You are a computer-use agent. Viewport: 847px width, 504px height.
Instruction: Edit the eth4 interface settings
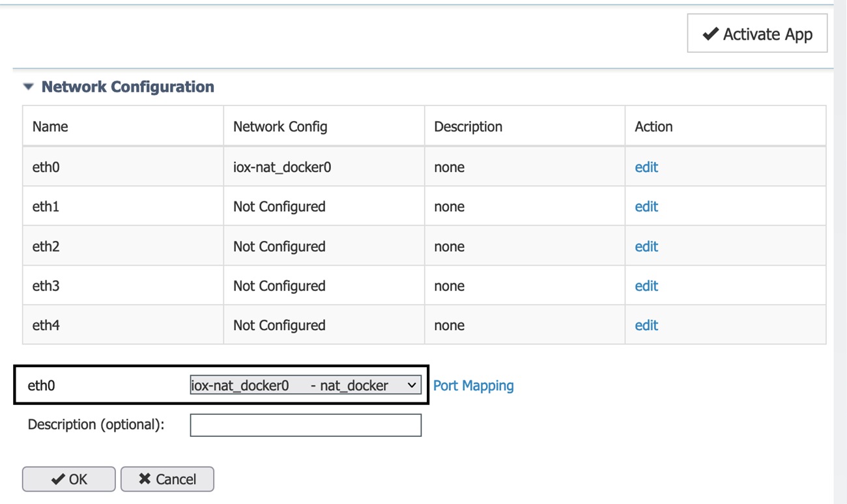tap(646, 324)
